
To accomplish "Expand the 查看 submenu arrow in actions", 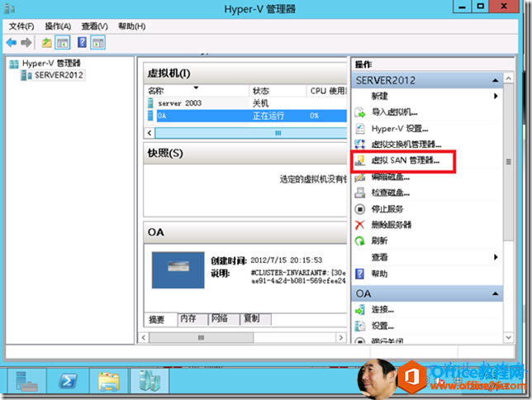I will (x=496, y=257).
